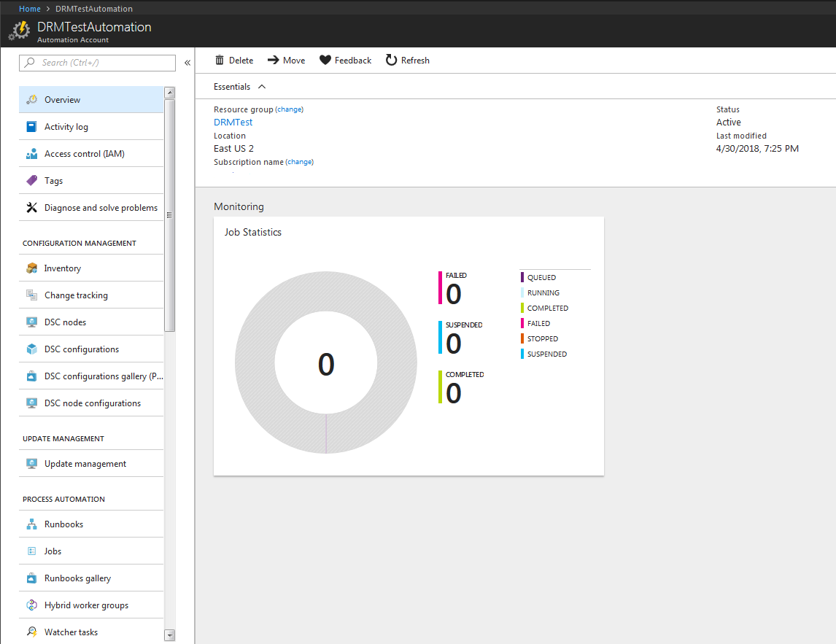Open the DSC nodes icon
The image size is (836, 644).
(x=32, y=322)
